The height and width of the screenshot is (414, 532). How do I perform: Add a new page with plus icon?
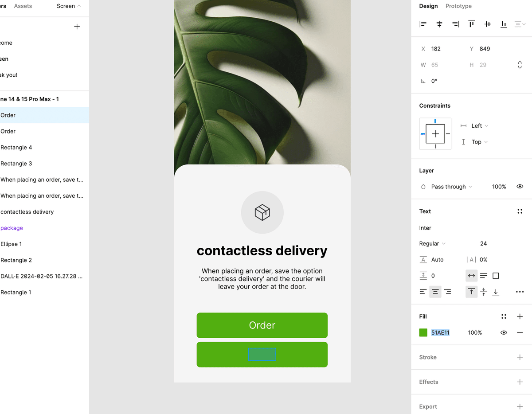click(x=77, y=27)
